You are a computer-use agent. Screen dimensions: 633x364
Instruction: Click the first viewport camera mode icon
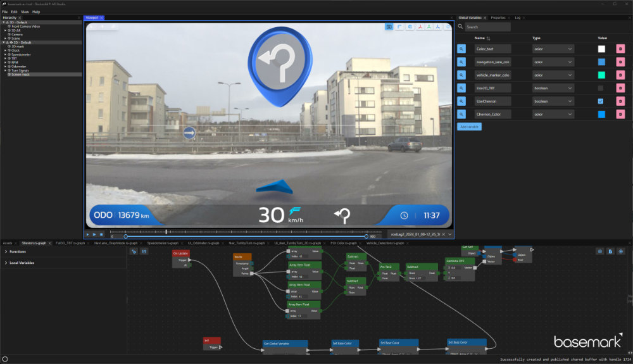389,27
